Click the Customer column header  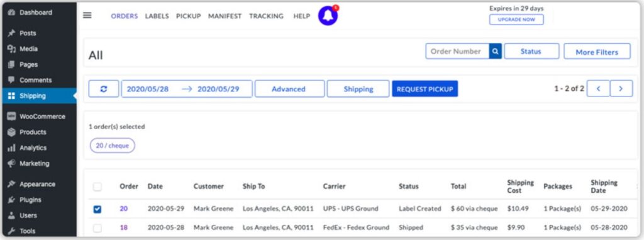pos(209,186)
